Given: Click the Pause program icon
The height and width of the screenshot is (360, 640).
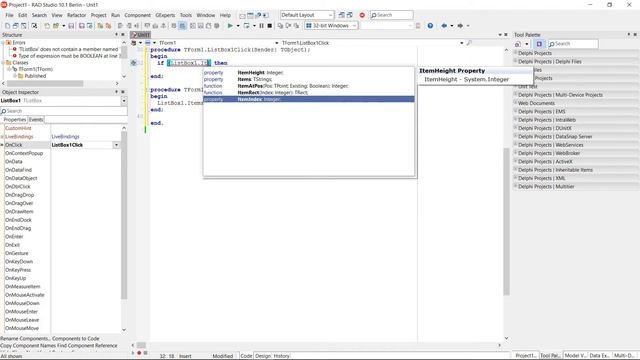Looking at the screenshot, I should [262, 26].
